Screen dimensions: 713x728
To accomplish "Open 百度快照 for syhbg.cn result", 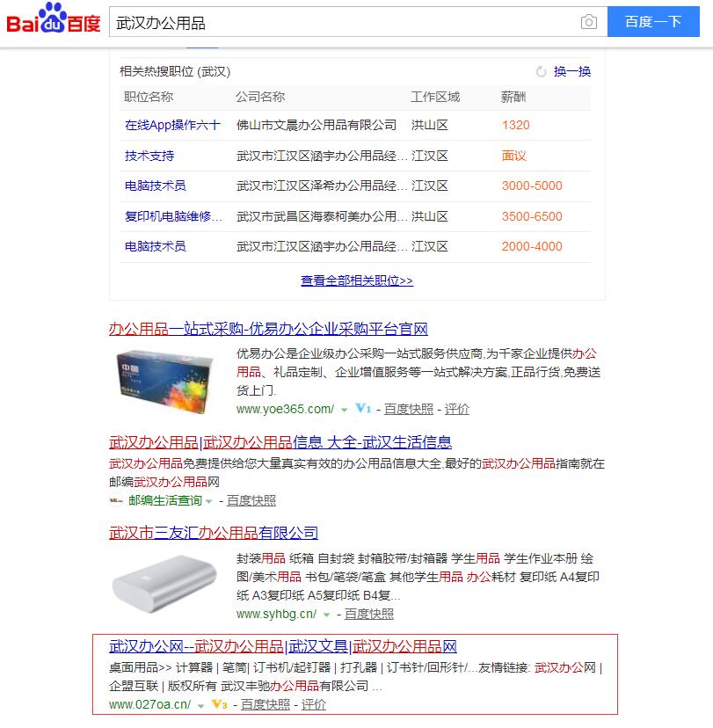I will (x=369, y=614).
